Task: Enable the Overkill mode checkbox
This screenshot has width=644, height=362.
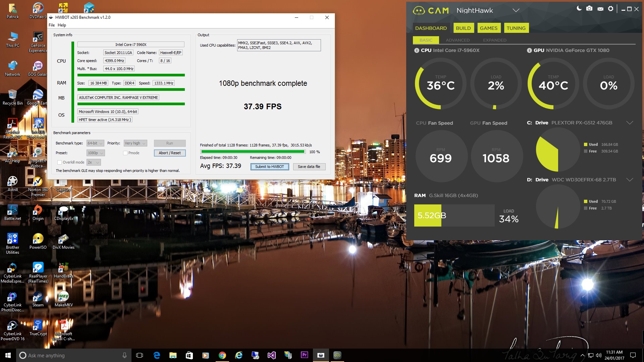Action: pos(59,163)
